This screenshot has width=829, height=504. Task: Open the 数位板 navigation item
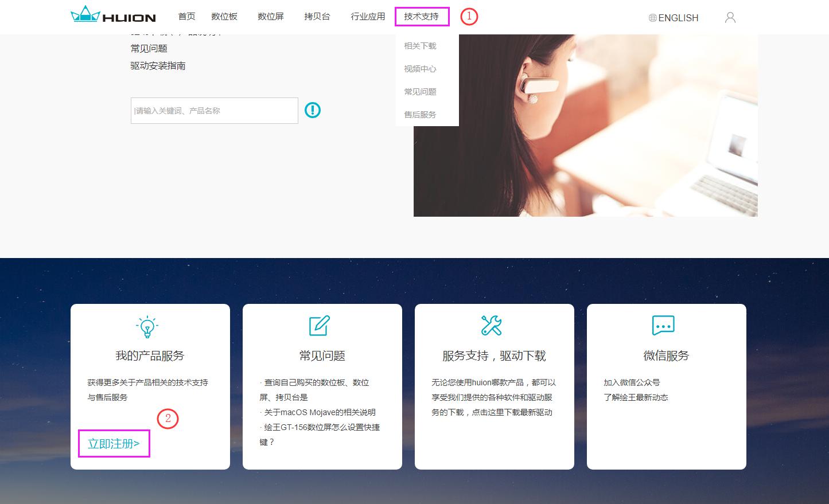[x=224, y=17]
